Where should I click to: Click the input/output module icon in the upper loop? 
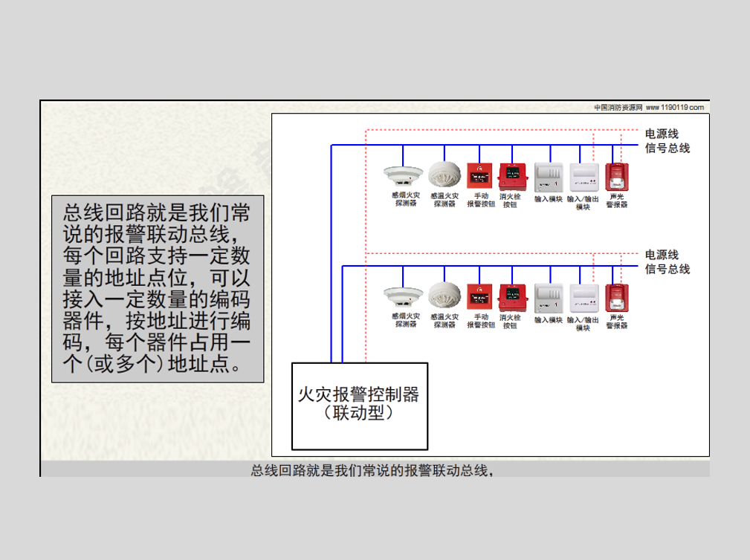[x=583, y=178]
